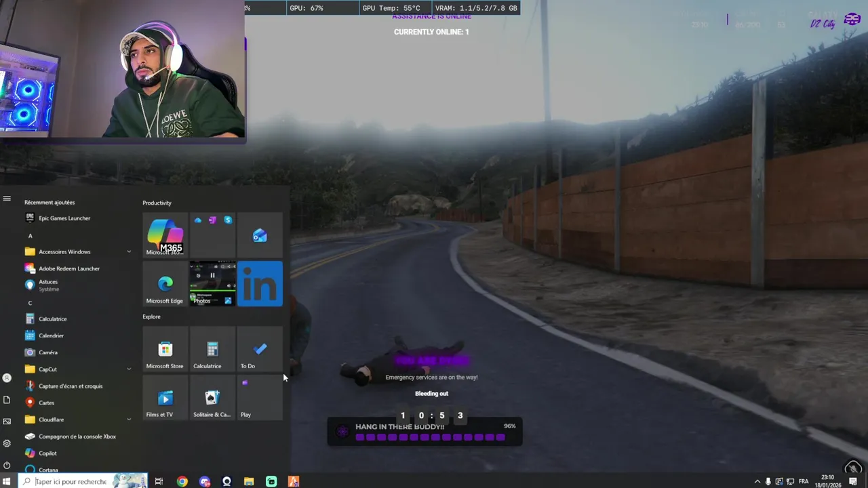Launch Microsoft Edge tile
868x488 pixels.
(x=165, y=283)
